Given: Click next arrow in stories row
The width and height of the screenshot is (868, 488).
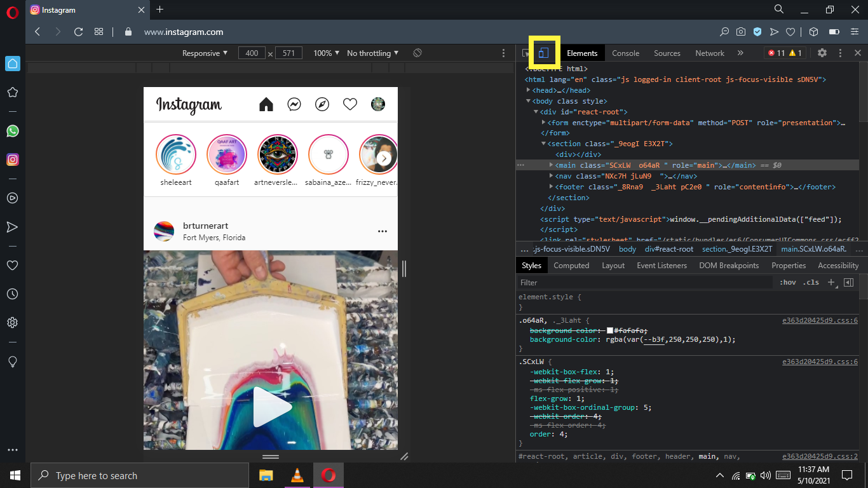Looking at the screenshot, I should 384,158.
